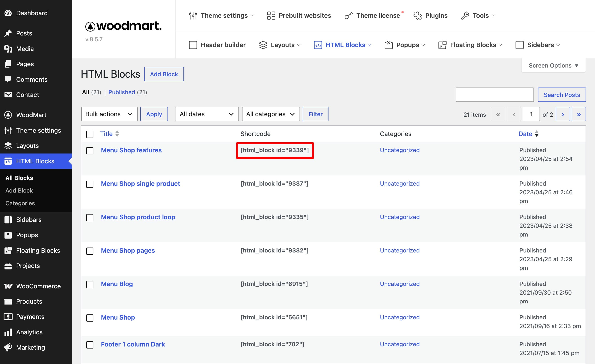
Task: Click the sidebar Popups icon
Action: pyautogui.click(x=8, y=235)
